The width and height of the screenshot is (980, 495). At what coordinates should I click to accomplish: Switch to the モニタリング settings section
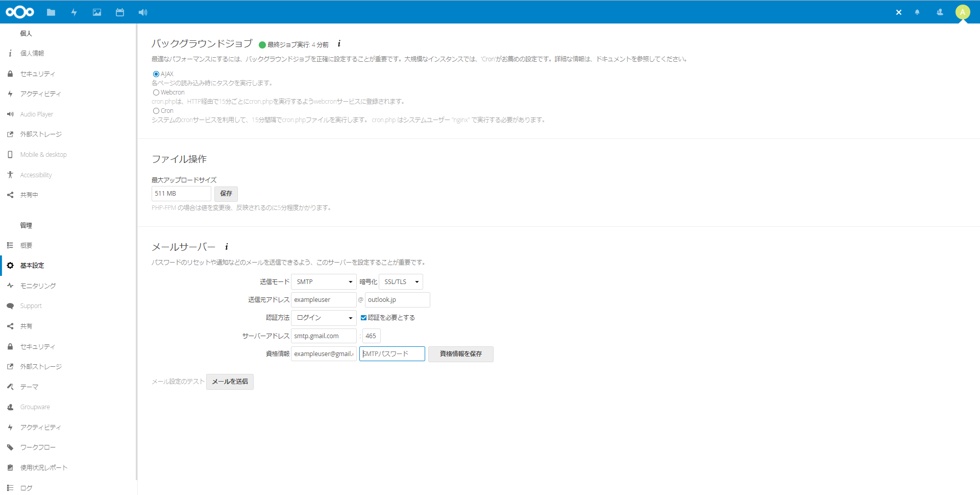pyautogui.click(x=38, y=286)
